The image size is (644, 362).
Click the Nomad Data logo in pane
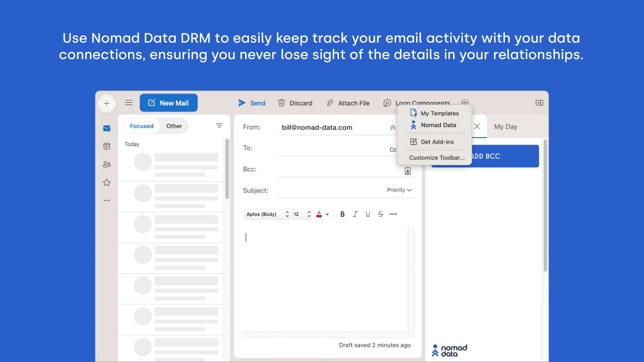(450, 350)
